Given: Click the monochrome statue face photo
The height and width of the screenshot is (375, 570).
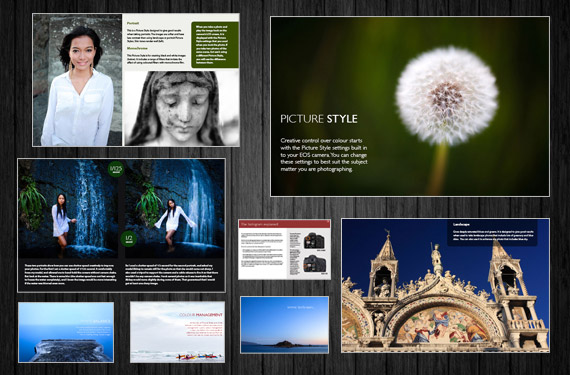Looking at the screenshot, I should pos(181,108).
